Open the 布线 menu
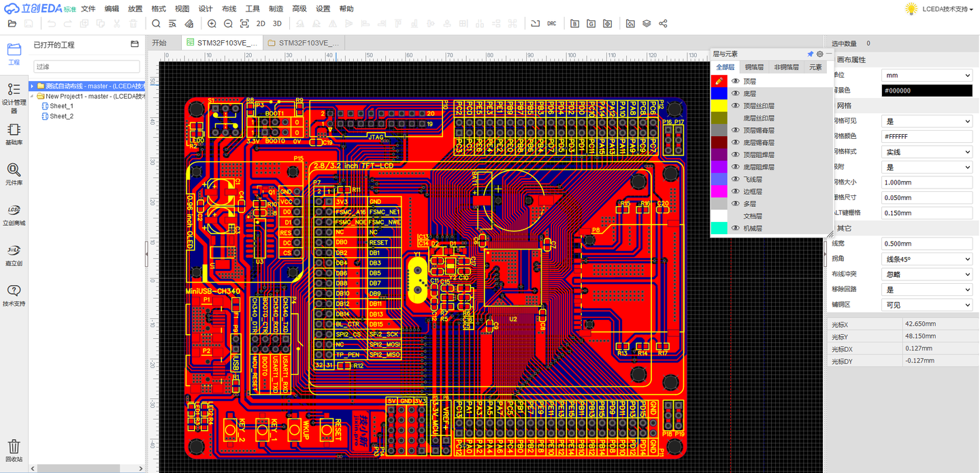Image resolution: width=980 pixels, height=473 pixels. (x=229, y=9)
